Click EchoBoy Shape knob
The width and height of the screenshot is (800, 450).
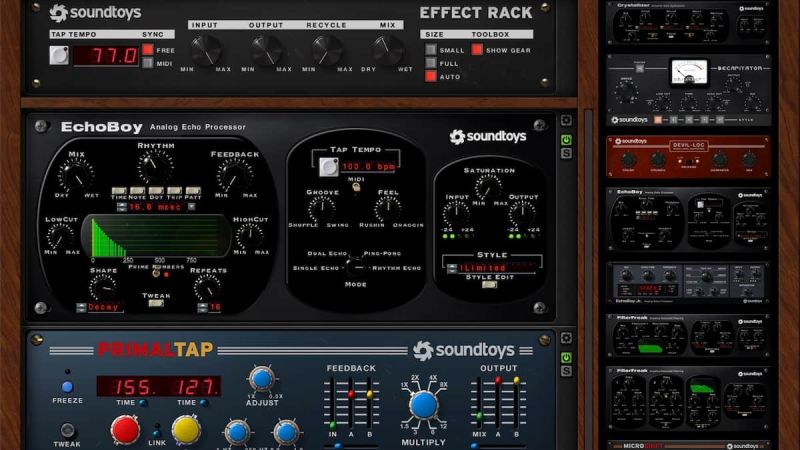[103, 288]
